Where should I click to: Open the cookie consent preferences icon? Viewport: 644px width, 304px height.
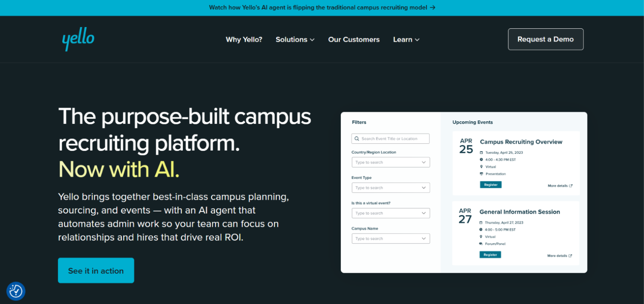click(x=16, y=291)
